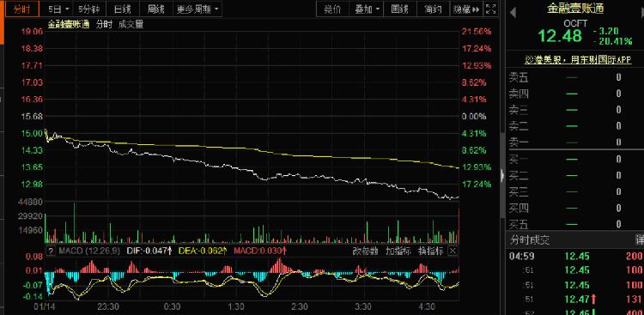The image size is (644, 315).
Task: Click the 买一 order book row
Action: (x=575, y=160)
